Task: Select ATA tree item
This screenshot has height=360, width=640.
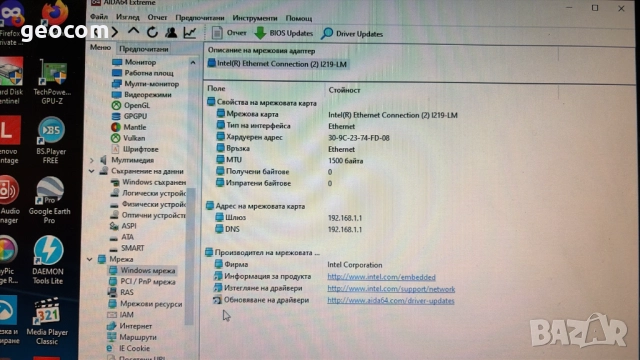Action: (127, 237)
